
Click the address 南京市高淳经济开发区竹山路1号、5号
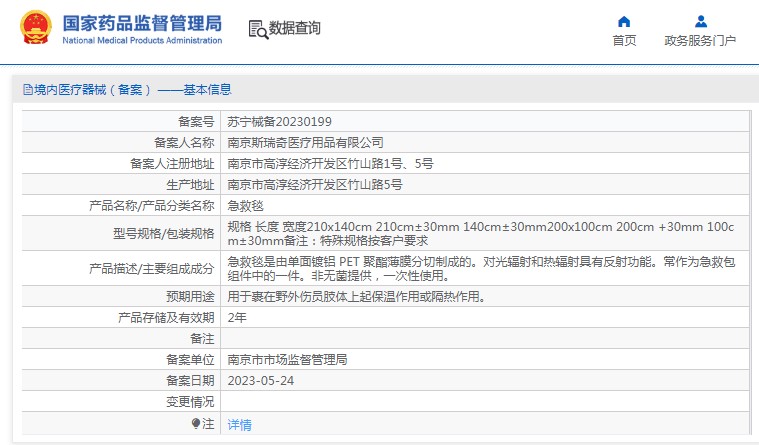[x=330, y=164]
